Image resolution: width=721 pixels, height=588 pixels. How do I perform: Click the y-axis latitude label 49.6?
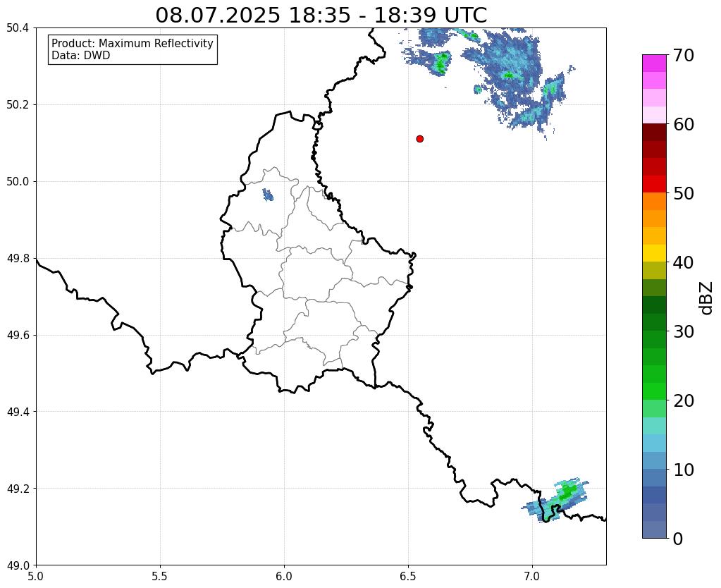pos(18,335)
